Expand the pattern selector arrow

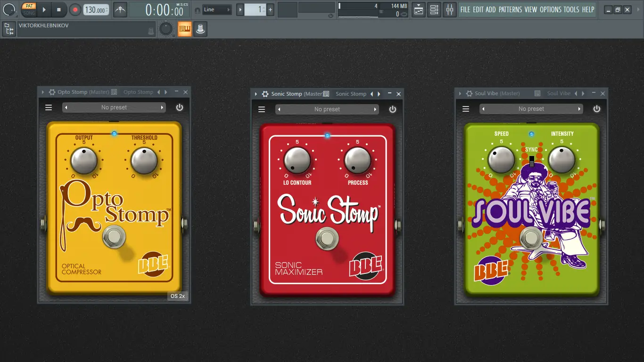point(240,9)
